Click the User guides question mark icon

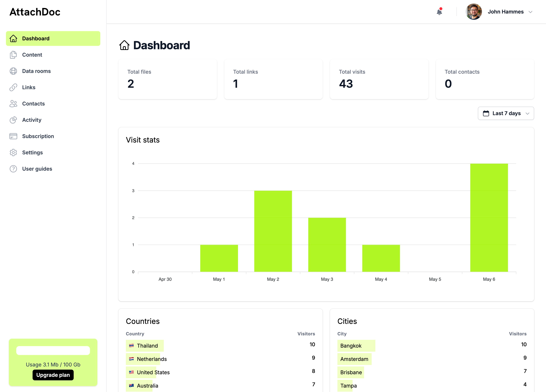coord(13,169)
